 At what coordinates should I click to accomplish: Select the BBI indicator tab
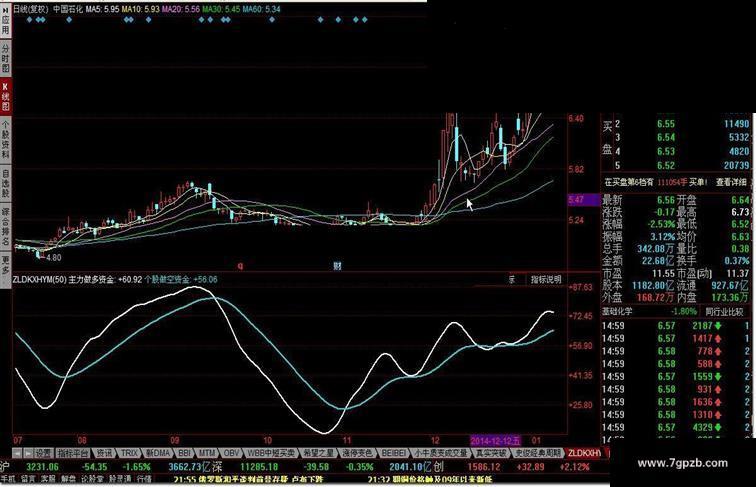(184, 453)
